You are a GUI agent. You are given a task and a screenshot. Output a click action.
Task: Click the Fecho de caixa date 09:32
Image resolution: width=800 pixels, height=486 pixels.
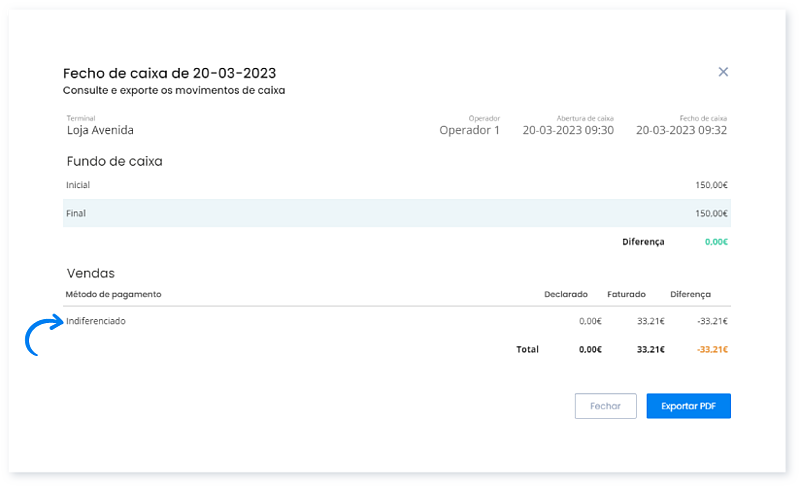click(x=681, y=130)
